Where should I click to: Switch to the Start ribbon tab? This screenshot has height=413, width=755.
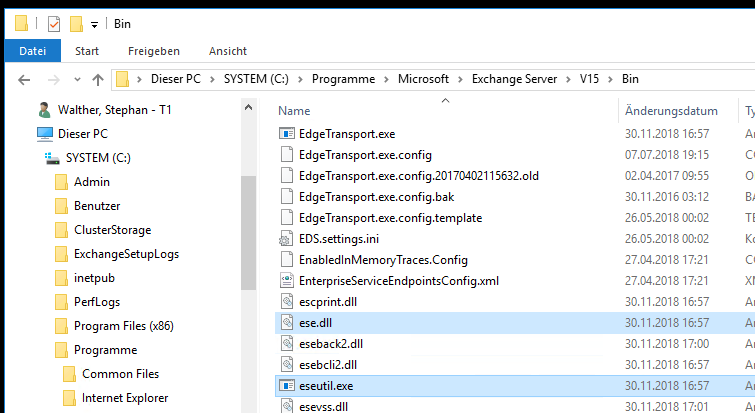(x=87, y=51)
